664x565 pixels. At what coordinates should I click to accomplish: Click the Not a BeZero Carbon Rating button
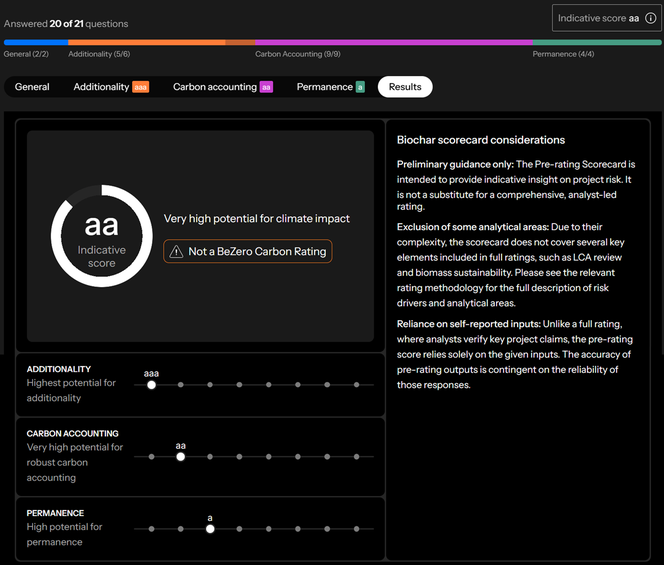point(248,252)
